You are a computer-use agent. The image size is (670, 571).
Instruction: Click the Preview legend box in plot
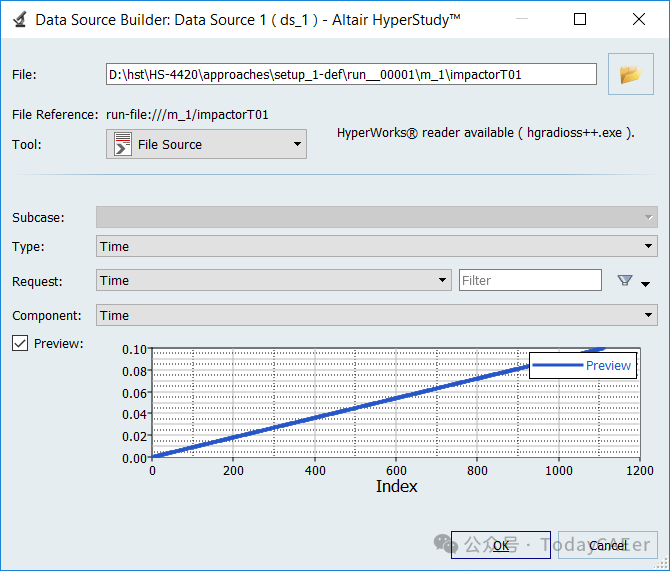point(583,365)
